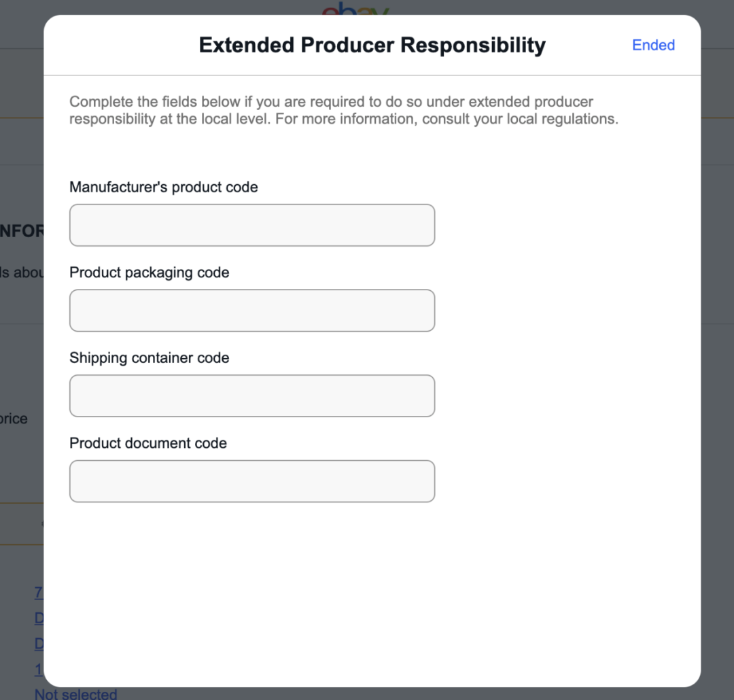Open the partially hidden "1" link
Screen dimensions: 734x700
pos(39,670)
